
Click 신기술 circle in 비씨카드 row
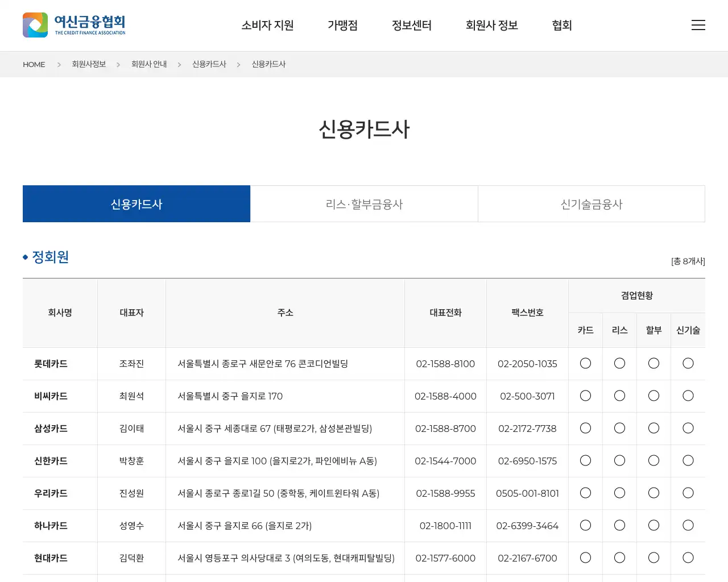click(x=688, y=396)
